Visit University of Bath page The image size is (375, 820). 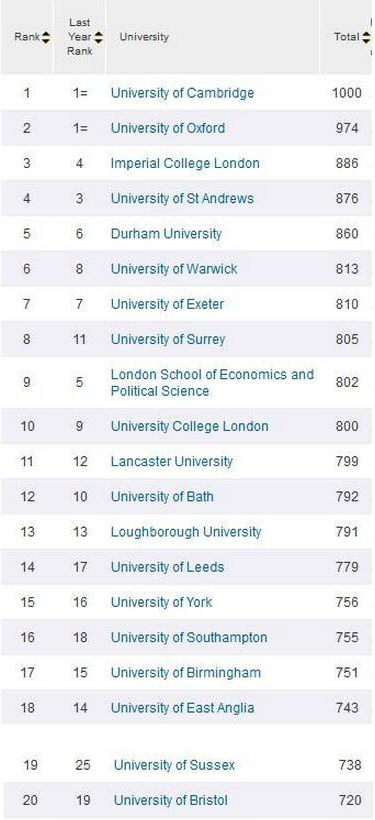click(x=162, y=496)
